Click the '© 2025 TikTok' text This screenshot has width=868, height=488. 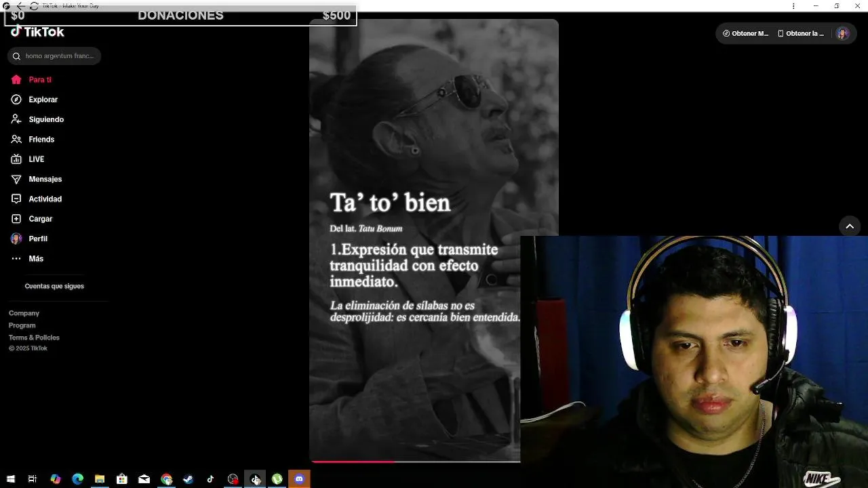[x=28, y=348]
